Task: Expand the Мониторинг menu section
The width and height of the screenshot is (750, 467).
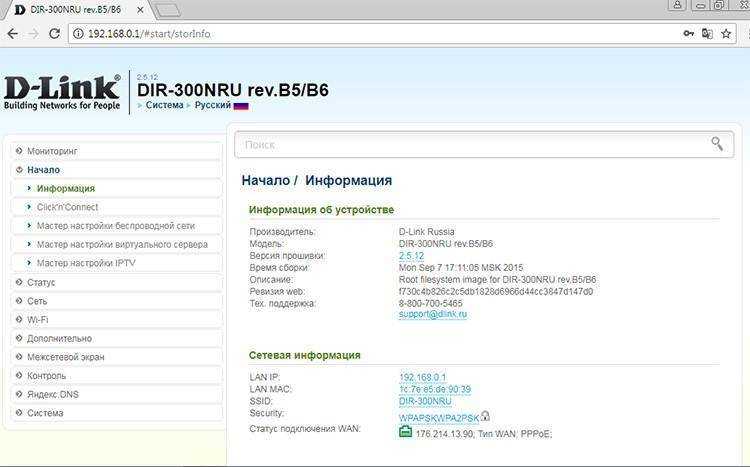Action: (x=116, y=151)
